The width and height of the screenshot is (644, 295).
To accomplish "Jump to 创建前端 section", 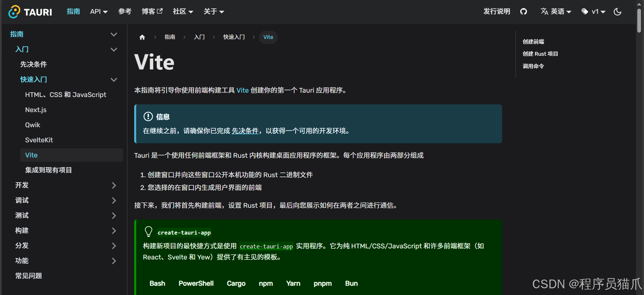I will (533, 42).
